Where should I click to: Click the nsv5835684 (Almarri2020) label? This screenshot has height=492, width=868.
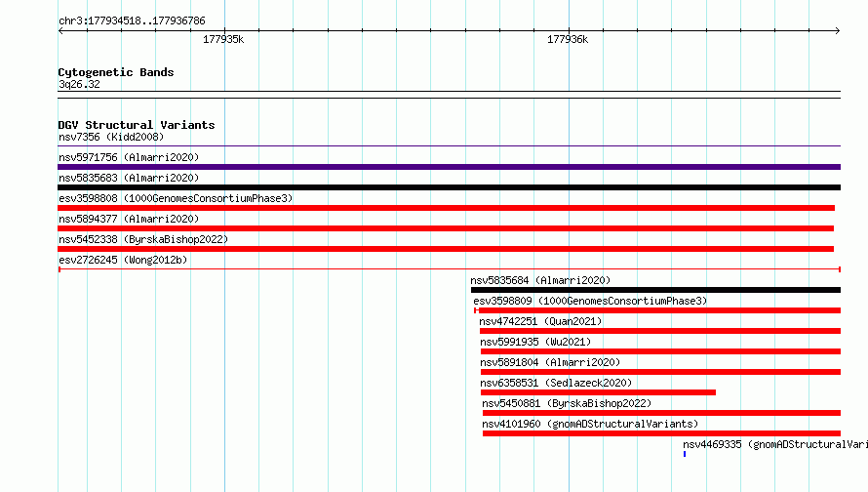(540, 280)
